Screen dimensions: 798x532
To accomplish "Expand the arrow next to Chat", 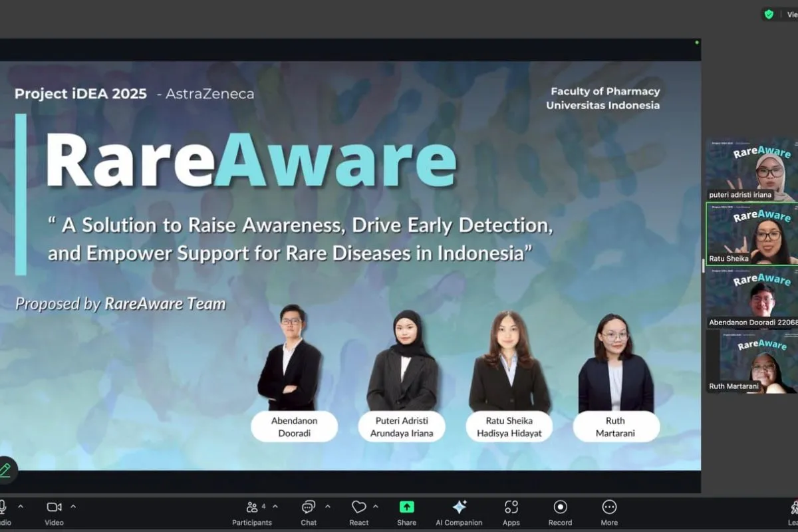I will click(x=326, y=507).
